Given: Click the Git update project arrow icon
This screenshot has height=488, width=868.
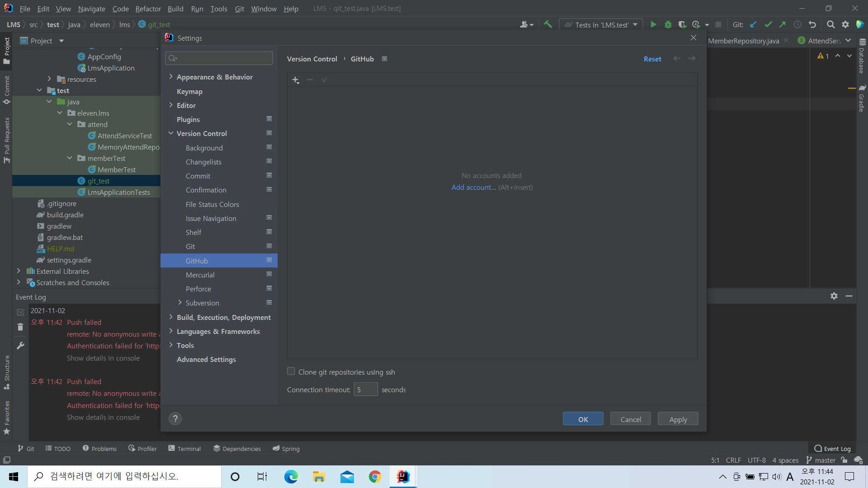Looking at the screenshot, I should click(x=753, y=25).
